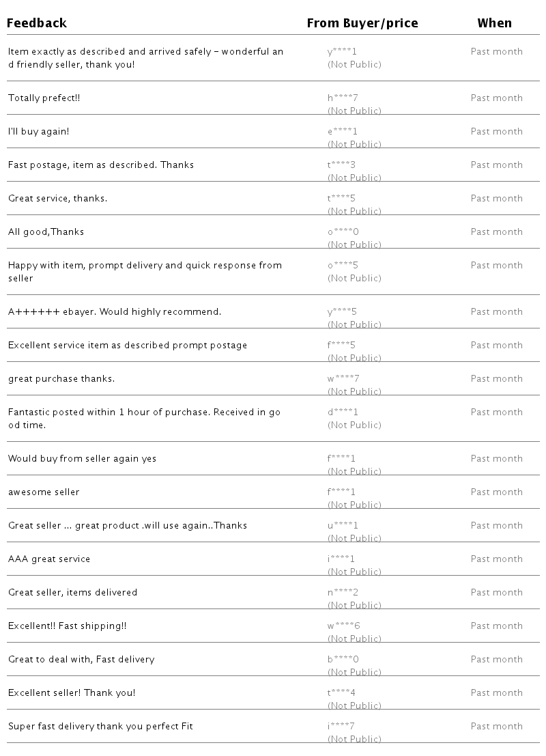Image resolution: width=546 pixels, height=756 pixels.
Task: Select the "awesome seller" feedback comment
Action: pyautogui.click(x=44, y=492)
